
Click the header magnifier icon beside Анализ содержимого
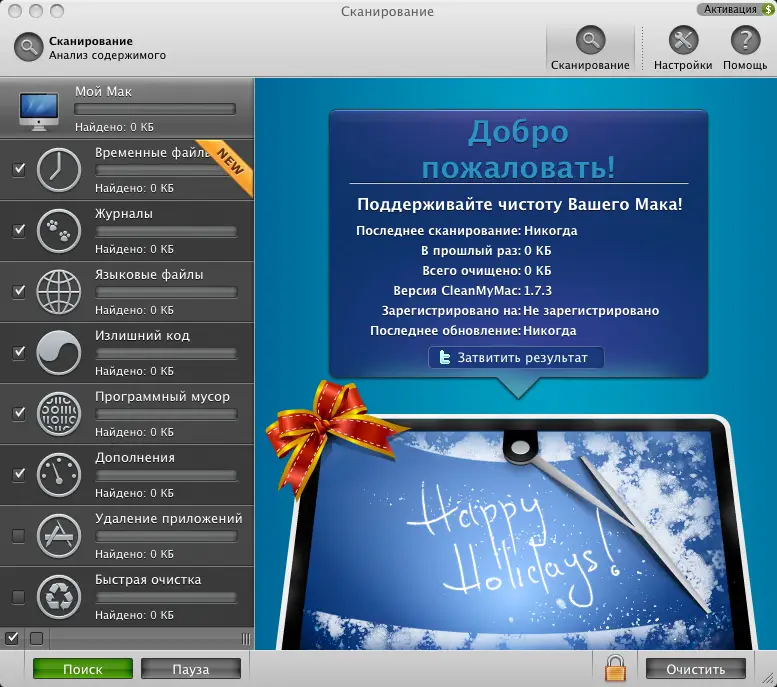[x=28, y=47]
